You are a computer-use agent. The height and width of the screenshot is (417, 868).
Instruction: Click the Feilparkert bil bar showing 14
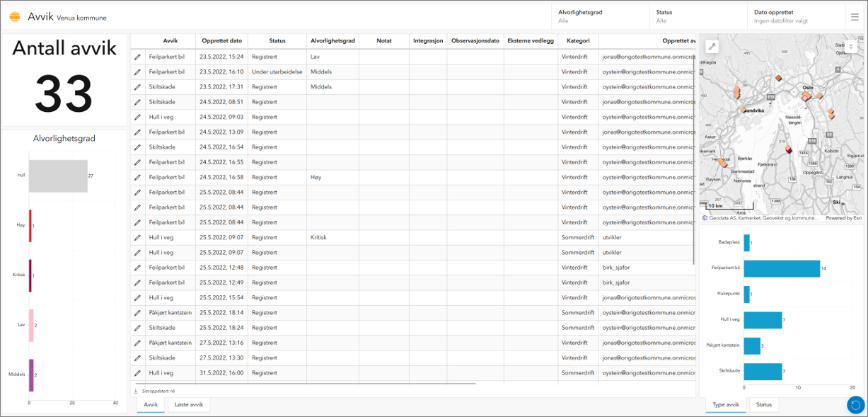782,268
